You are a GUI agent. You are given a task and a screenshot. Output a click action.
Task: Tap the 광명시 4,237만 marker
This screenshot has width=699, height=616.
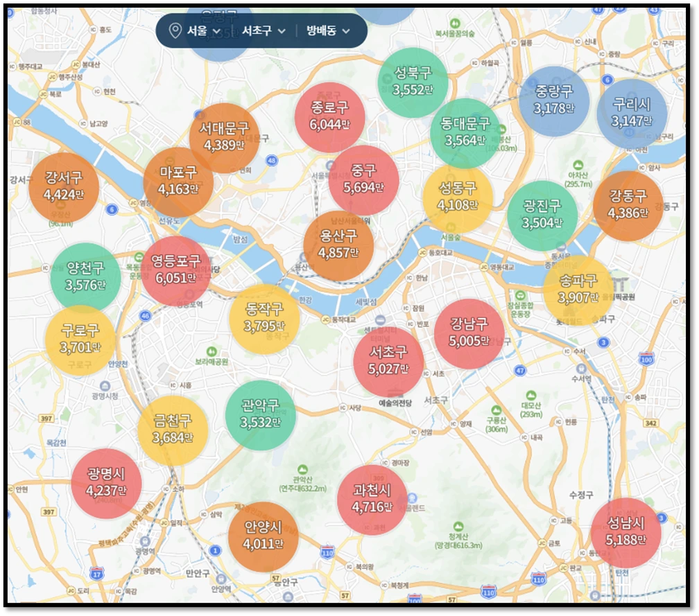click(x=107, y=484)
